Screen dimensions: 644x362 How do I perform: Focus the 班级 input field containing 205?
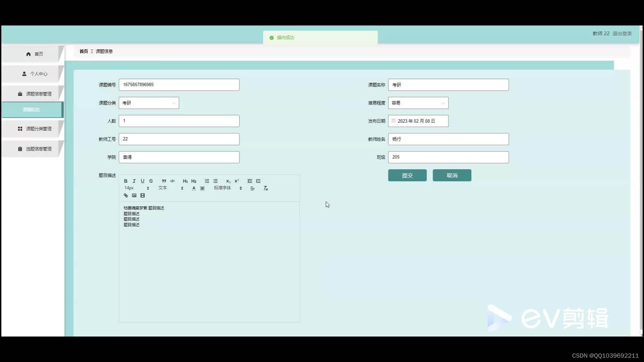pos(448,157)
